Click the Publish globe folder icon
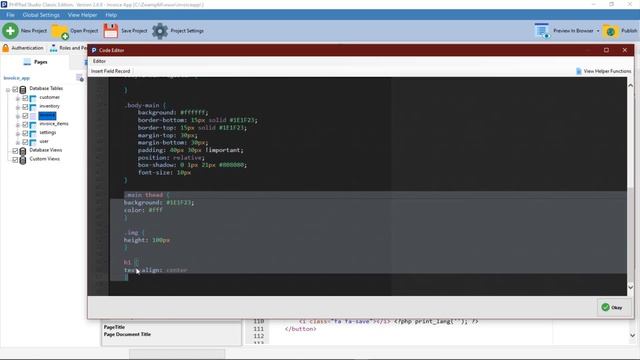This screenshot has height=360, width=640. 611,31
